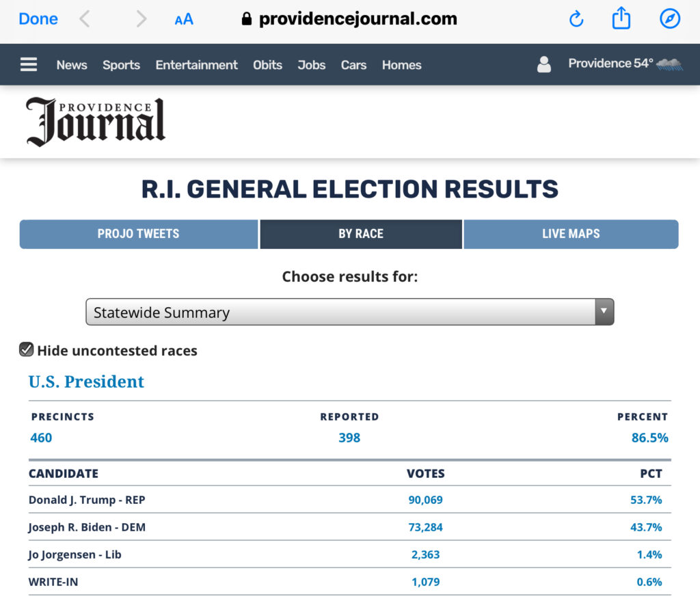700x599 pixels.
Task: Open the Statewide Summary dropdown
Action: (349, 312)
